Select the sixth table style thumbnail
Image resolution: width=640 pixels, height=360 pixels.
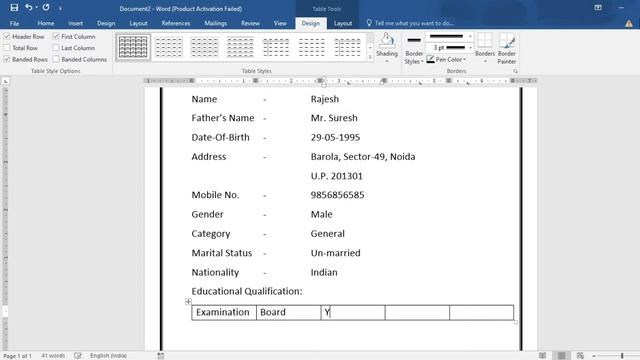click(311, 47)
